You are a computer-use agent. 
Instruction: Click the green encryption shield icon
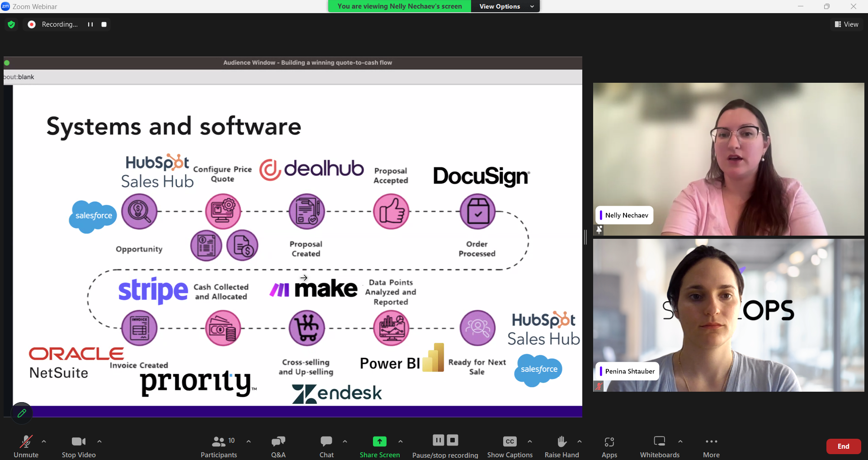click(11, 24)
